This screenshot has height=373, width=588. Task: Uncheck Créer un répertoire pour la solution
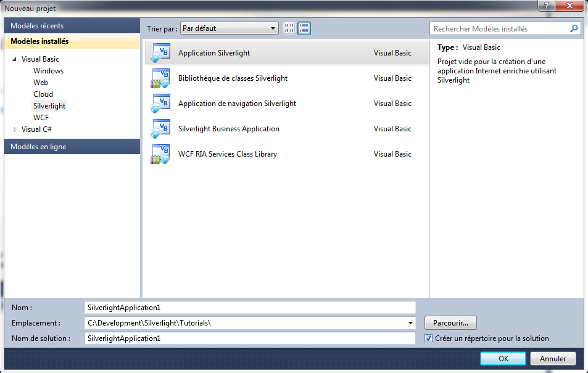(429, 338)
